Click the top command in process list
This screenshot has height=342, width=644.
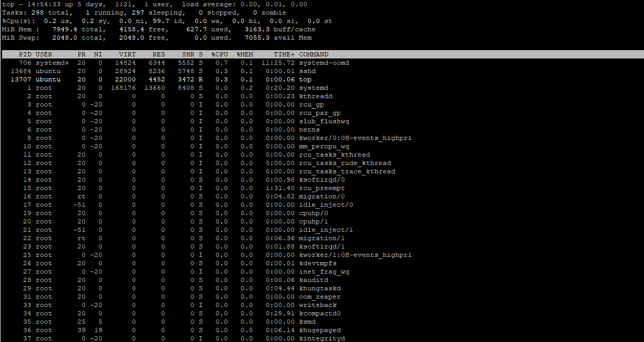tap(305, 79)
